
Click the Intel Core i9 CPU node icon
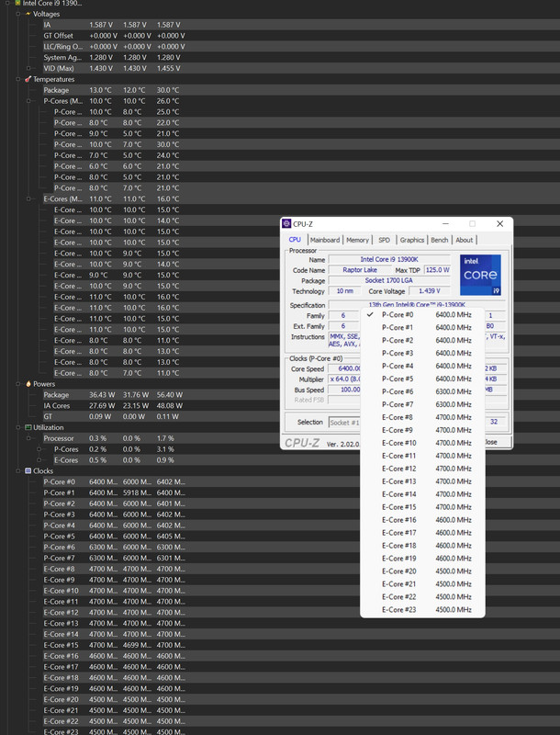click(17, 3)
